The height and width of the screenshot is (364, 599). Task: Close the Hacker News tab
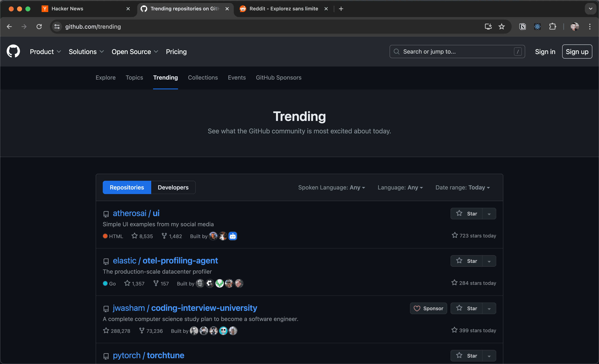point(128,9)
